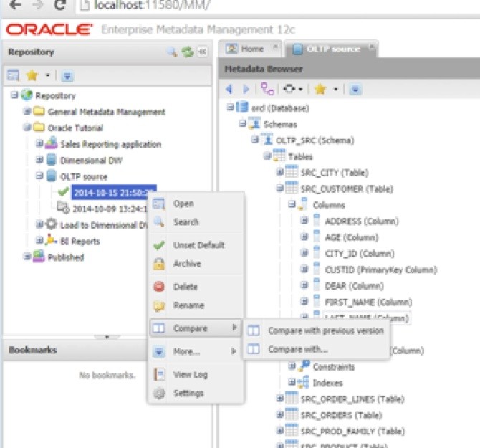Click the Oracle logo
This screenshot has width=480, height=448.
[x=49, y=29]
